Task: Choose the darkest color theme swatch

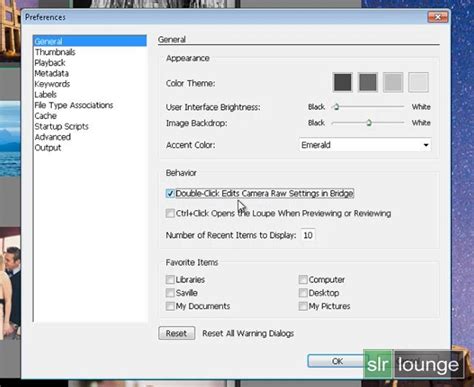Action: pyautogui.click(x=342, y=82)
